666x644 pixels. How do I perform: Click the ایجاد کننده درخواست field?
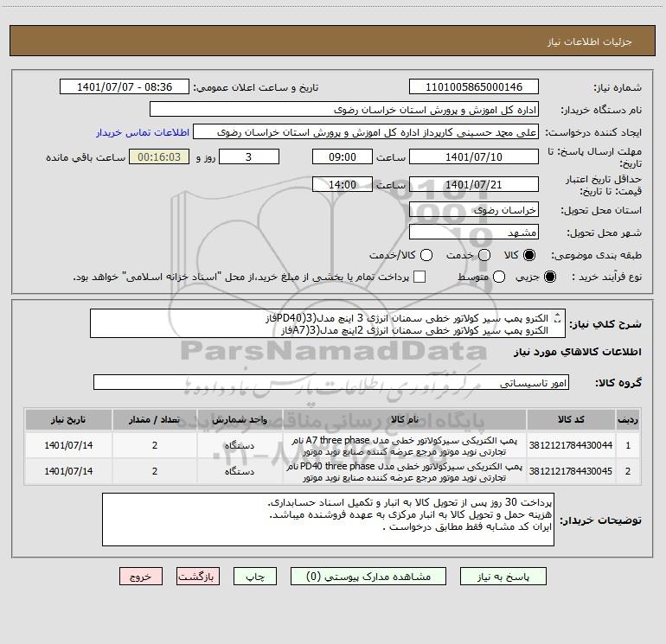pyautogui.click(x=366, y=132)
